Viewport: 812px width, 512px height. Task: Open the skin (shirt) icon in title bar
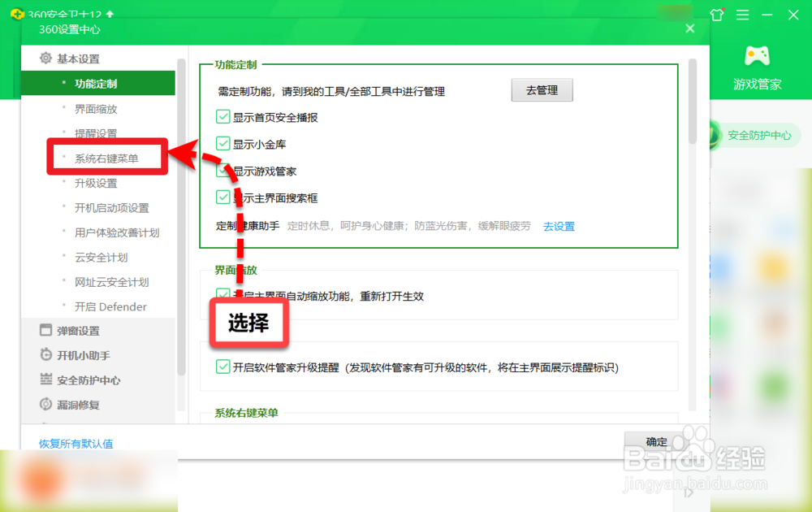717,15
